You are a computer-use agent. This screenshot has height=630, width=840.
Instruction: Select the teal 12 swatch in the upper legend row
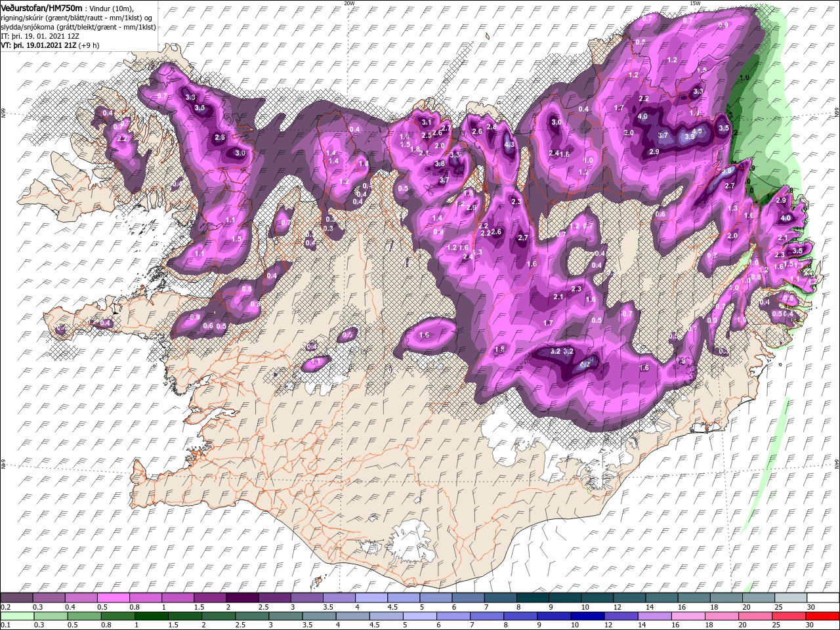(x=629, y=598)
